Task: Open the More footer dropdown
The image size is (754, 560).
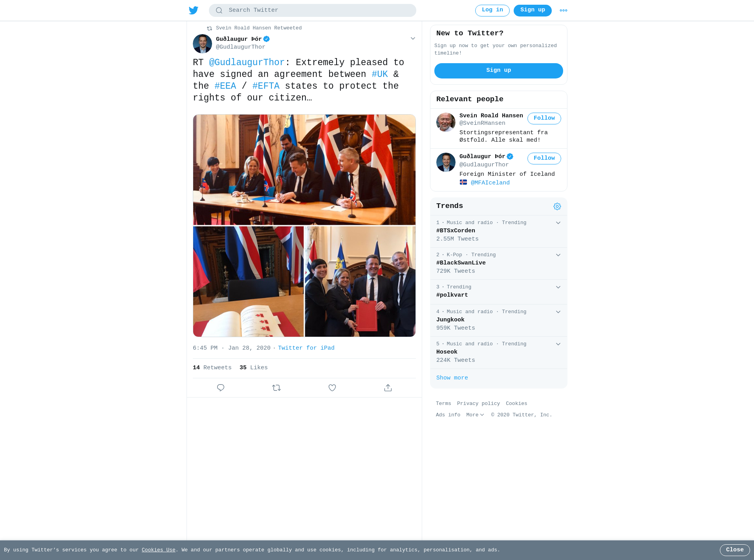Action: click(475, 415)
